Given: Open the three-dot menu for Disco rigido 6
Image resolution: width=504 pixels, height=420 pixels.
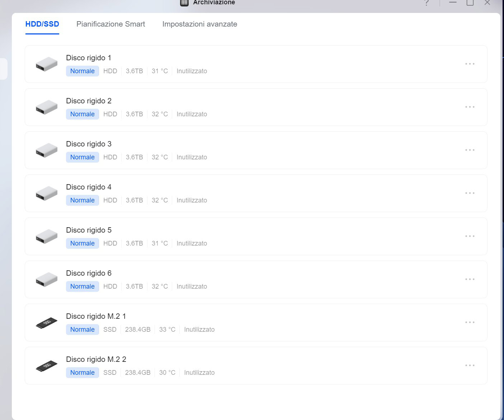Looking at the screenshot, I should 470,279.
